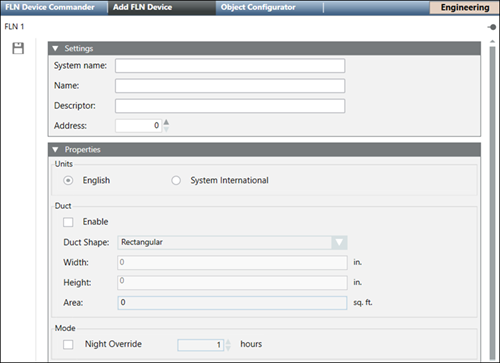
Task: Select the Add FLN Device tab
Action: [142, 7]
